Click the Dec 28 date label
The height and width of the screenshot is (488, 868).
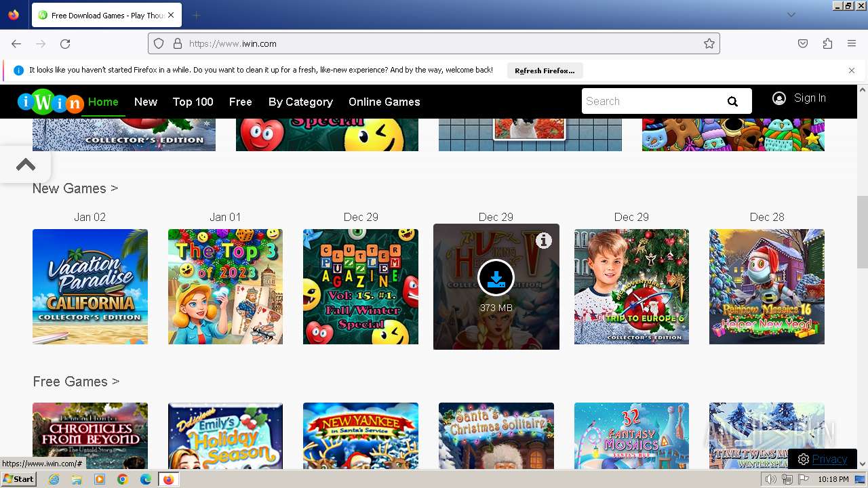pos(767,217)
